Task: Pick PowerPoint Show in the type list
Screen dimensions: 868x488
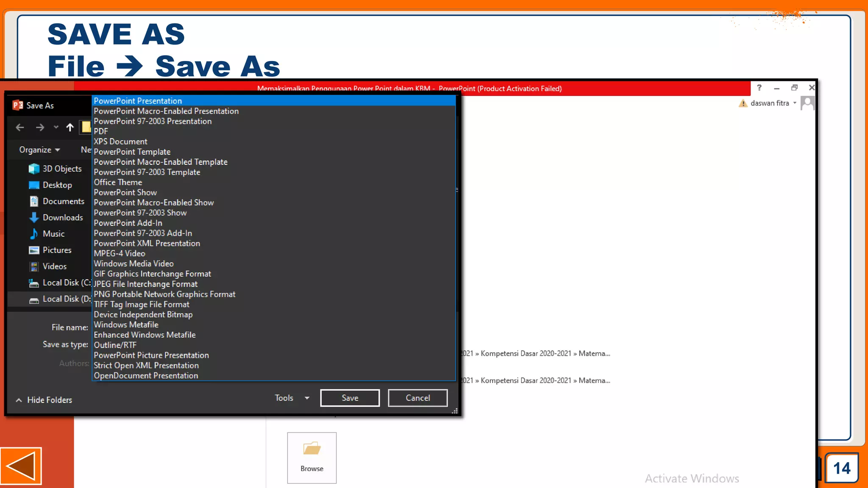Action: click(125, 192)
